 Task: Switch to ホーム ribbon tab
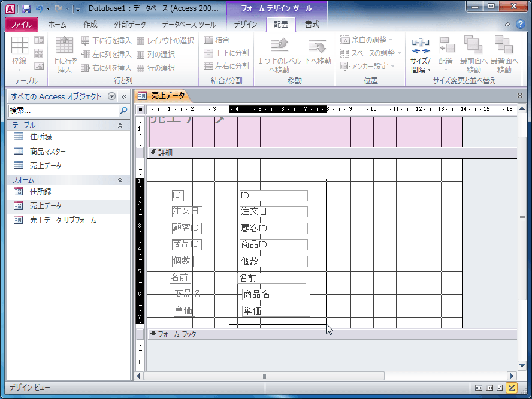coord(57,25)
